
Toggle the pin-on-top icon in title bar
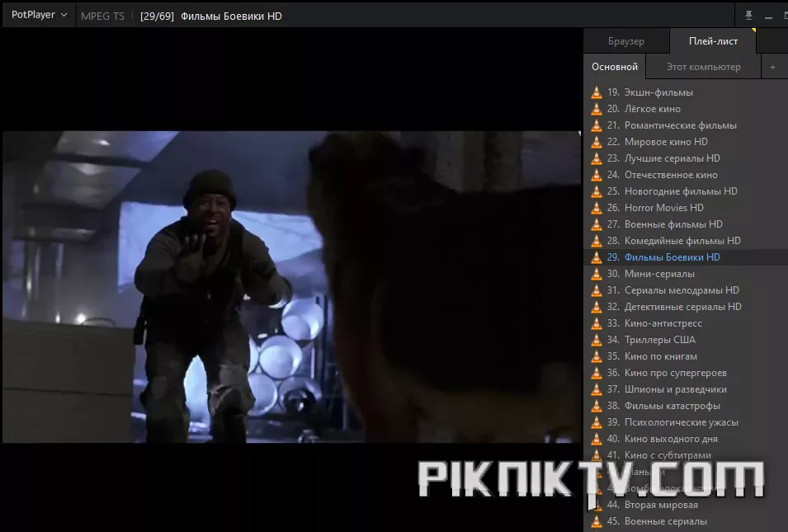pos(748,16)
